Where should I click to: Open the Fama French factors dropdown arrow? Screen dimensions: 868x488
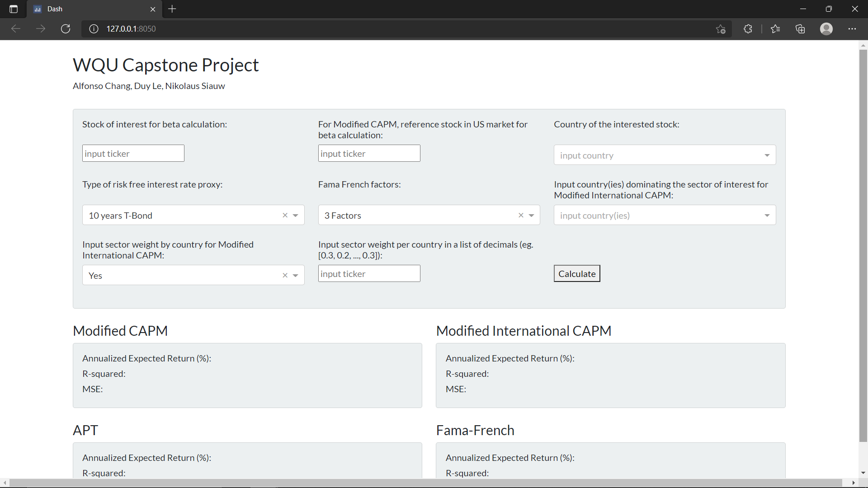click(x=531, y=216)
